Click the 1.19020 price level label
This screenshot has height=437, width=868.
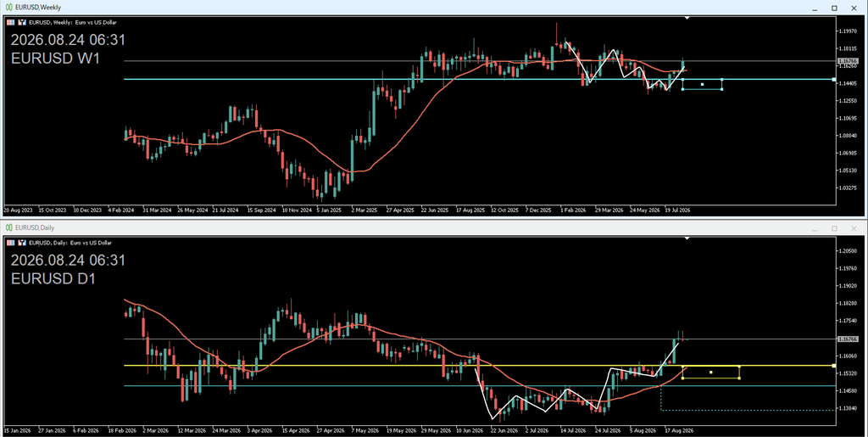(x=849, y=286)
